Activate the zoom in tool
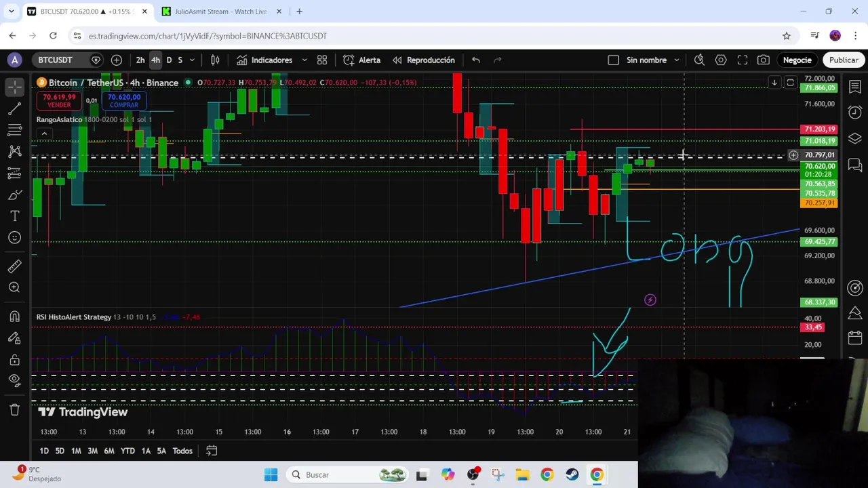 coord(15,287)
